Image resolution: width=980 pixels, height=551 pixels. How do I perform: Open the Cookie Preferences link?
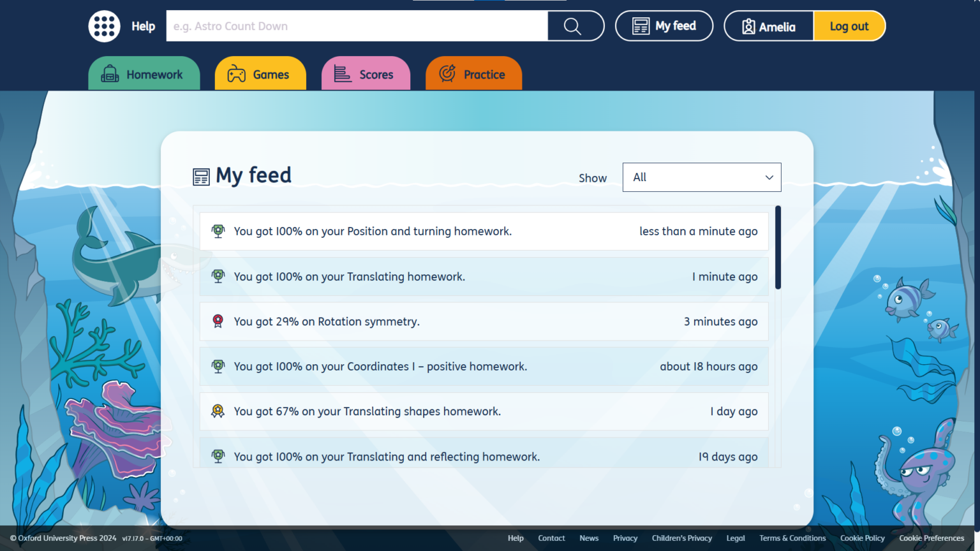click(932, 538)
